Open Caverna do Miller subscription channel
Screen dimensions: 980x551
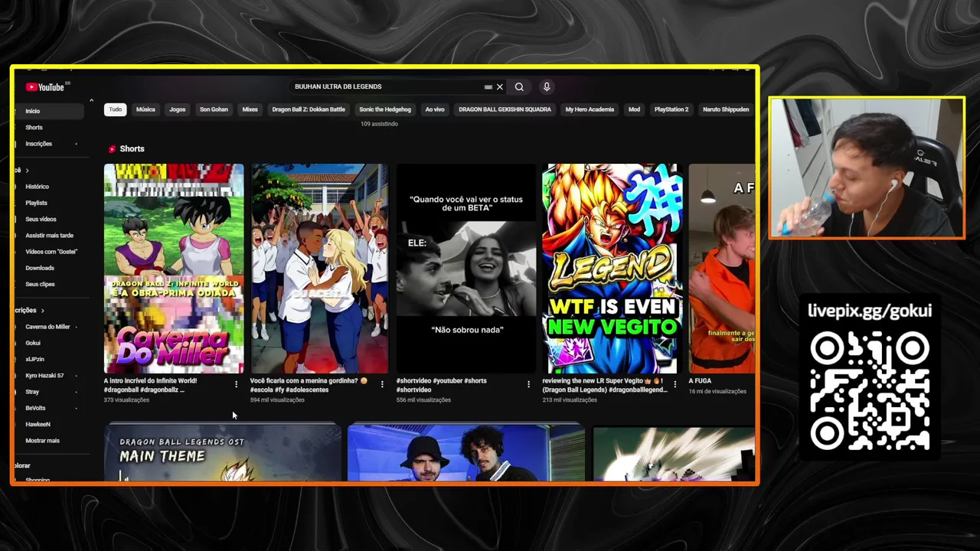click(49, 327)
